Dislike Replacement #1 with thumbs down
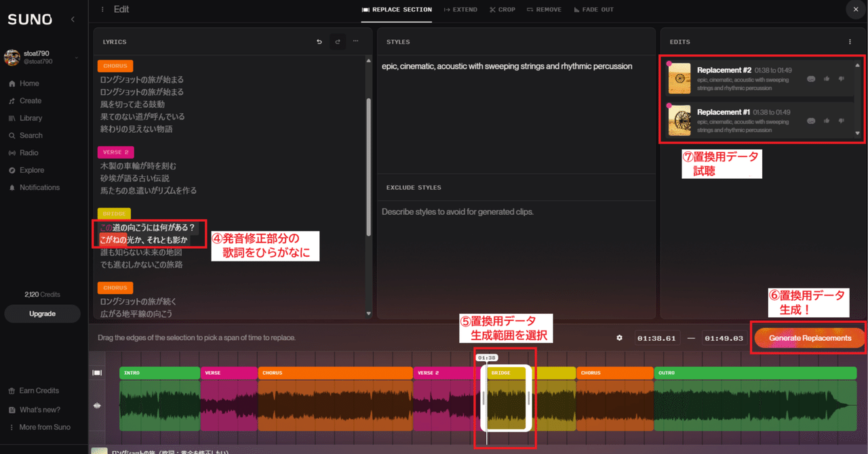This screenshot has height=454, width=868. tap(842, 121)
